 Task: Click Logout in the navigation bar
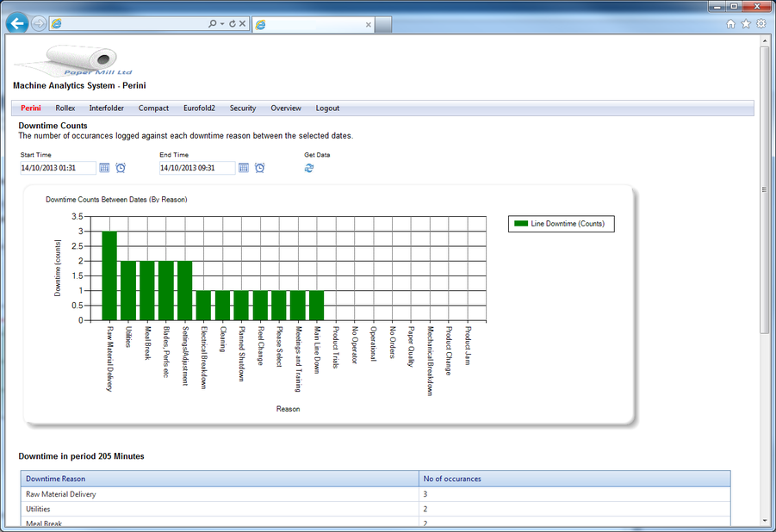[x=327, y=108]
